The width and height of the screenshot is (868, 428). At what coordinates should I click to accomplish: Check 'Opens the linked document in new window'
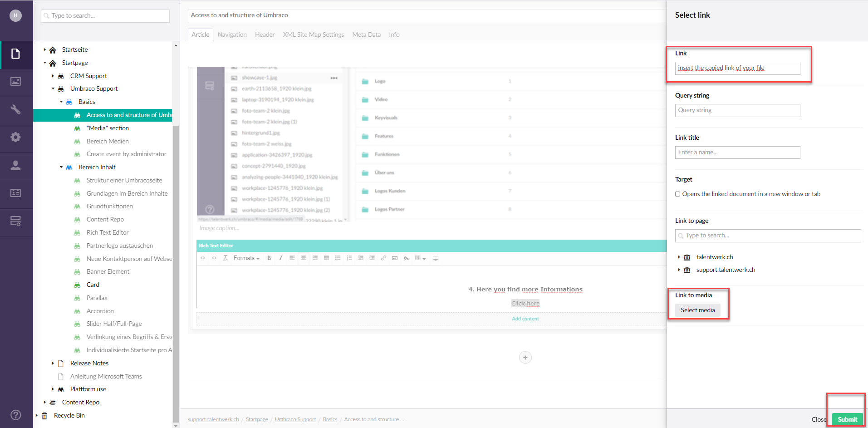(678, 194)
